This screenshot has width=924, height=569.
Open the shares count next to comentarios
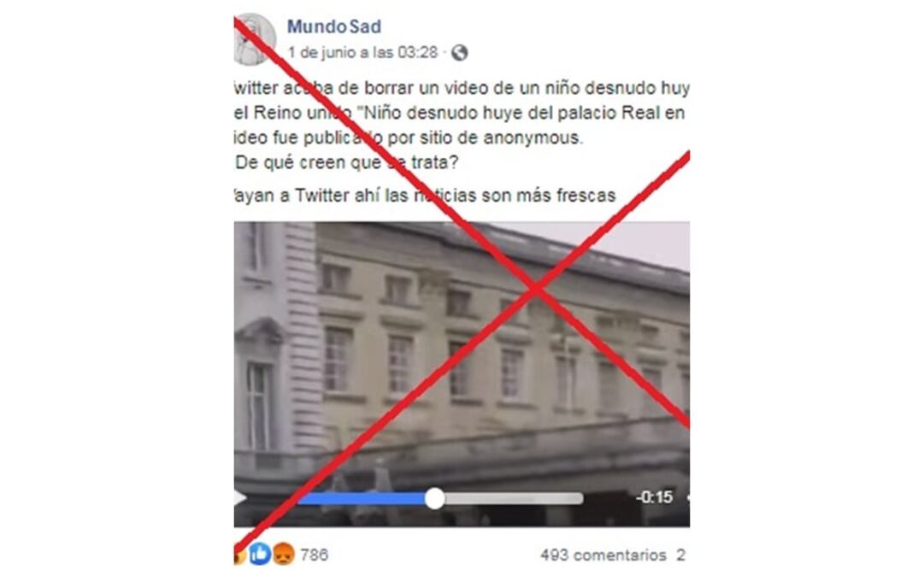pyautogui.click(x=681, y=554)
